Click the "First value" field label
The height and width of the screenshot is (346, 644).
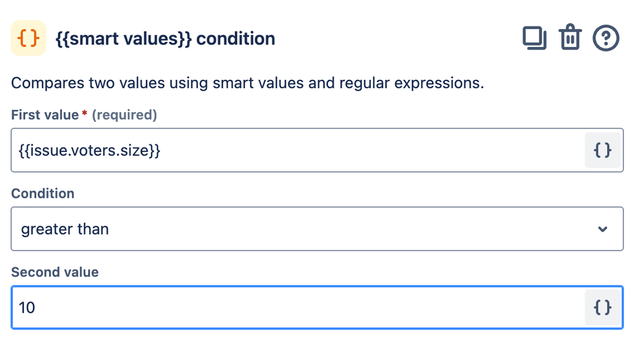coord(45,115)
